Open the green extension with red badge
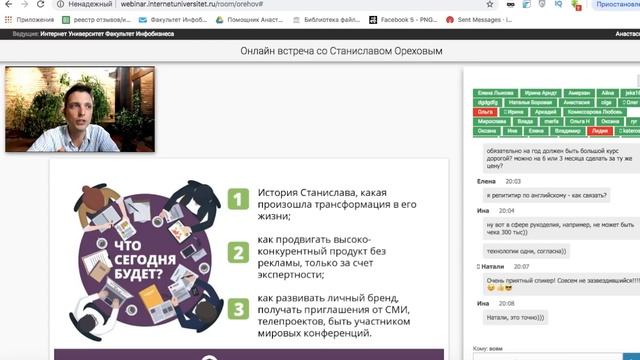 (x=576, y=4)
